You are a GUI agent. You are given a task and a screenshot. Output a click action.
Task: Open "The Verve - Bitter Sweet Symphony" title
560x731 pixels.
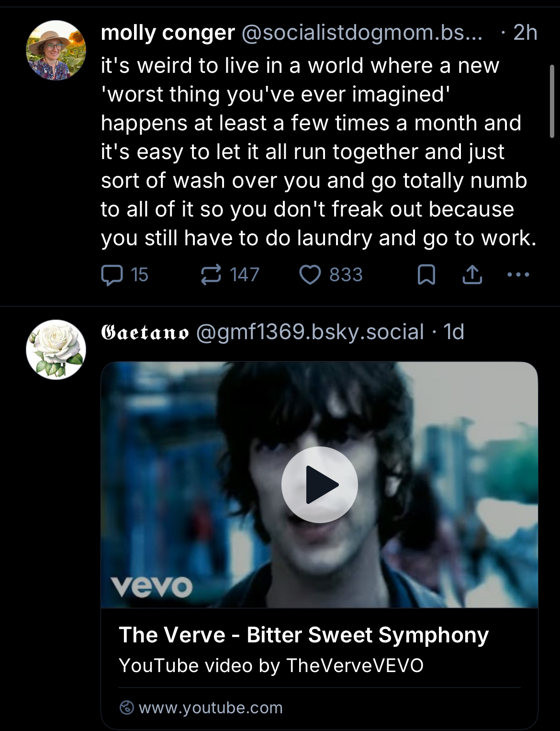[303, 635]
